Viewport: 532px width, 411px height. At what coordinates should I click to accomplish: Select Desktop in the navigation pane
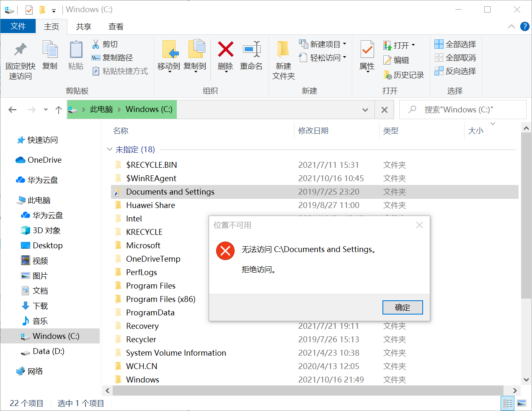click(x=48, y=246)
